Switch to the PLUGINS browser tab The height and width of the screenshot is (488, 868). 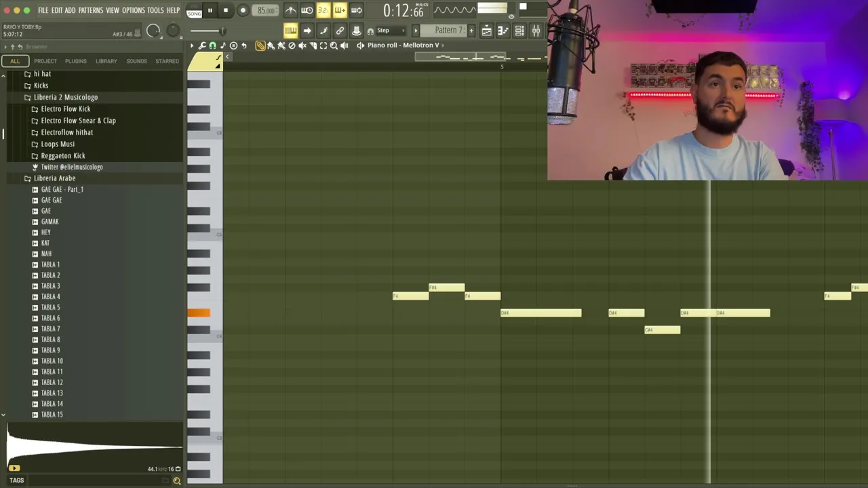[75, 61]
